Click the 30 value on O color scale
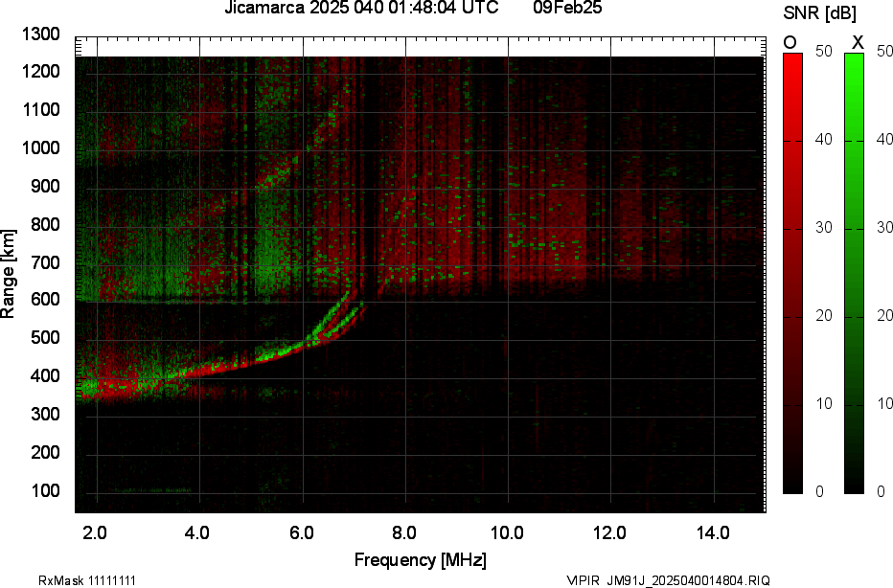Image resolution: width=893 pixels, height=588 pixels. pyautogui.click(x=823, y=228)
